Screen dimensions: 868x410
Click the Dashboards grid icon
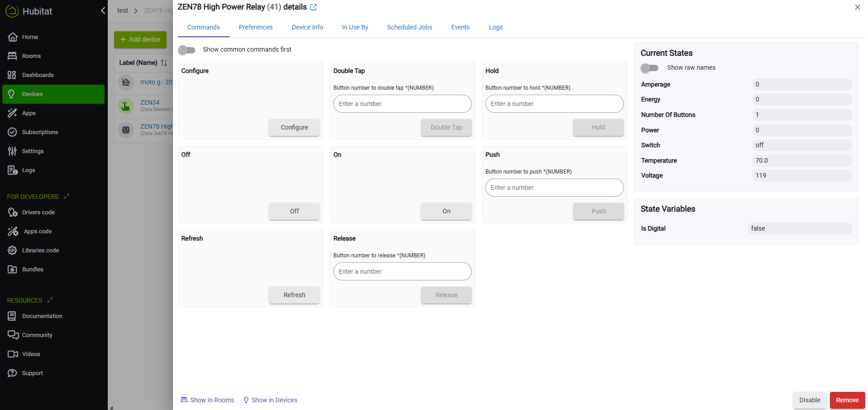tap(12, 75)
